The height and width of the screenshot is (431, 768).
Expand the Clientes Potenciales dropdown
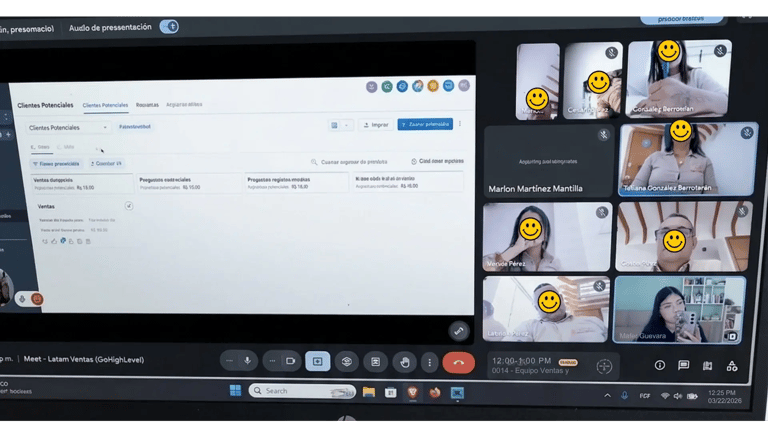68,127
